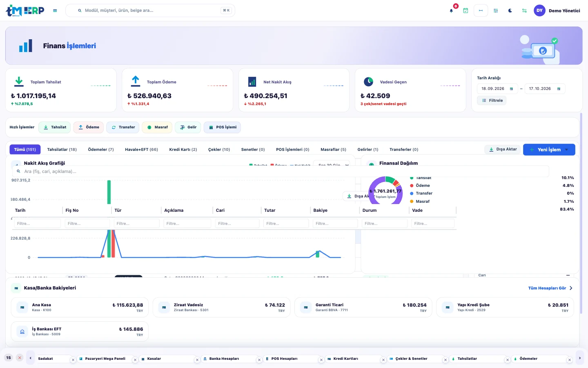Click the transaction search field
The image size is (588, 368).
[x=281, y=172]
